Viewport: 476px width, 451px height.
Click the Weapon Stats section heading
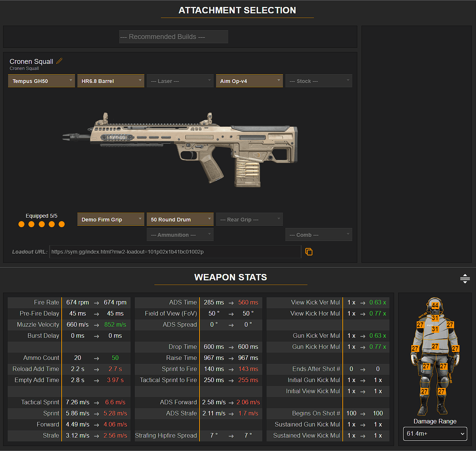pos(231,277)
